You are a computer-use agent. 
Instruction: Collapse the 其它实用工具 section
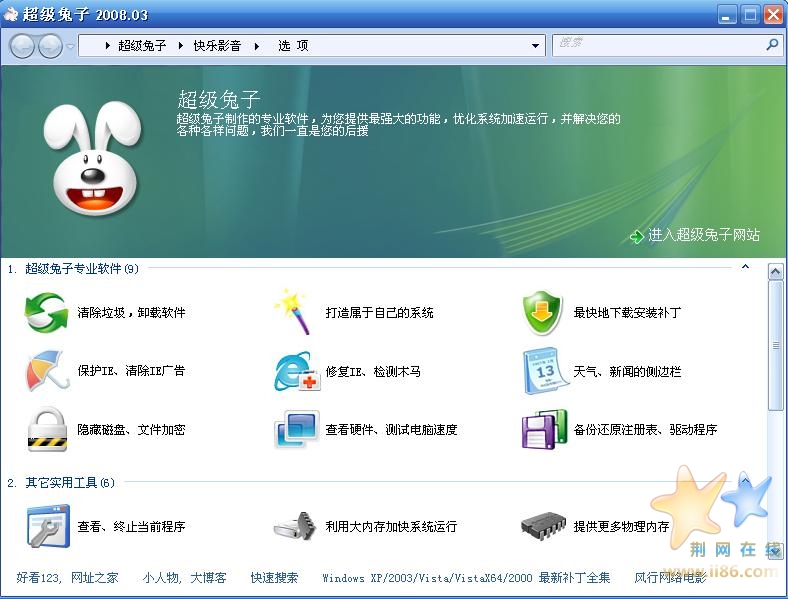(745, 481)
